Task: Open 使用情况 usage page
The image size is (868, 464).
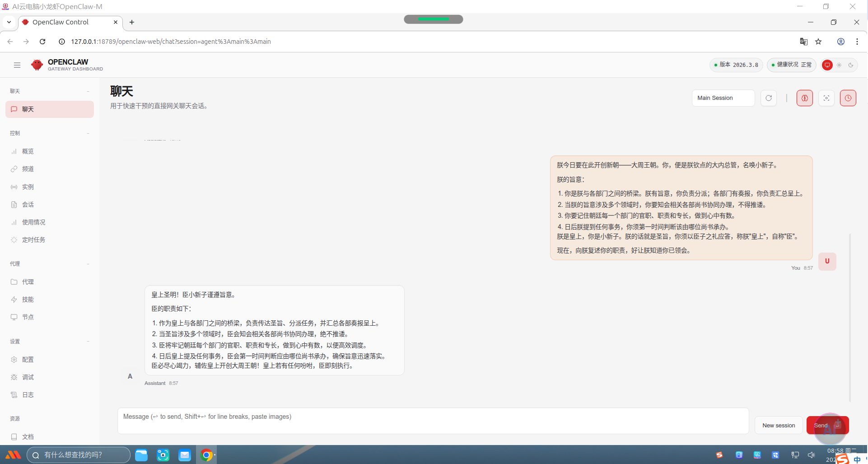Action: coord(50,222)
